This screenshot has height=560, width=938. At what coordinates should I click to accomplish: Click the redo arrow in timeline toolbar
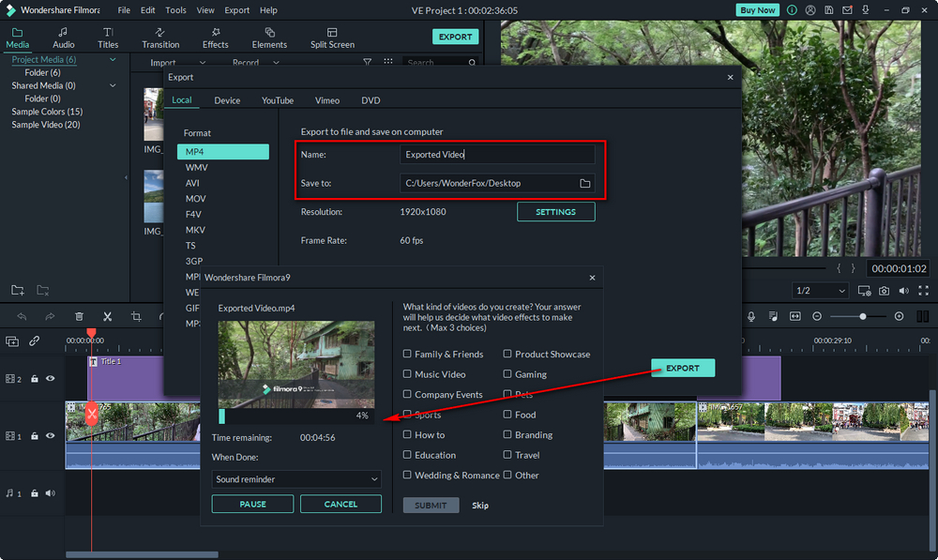coord(50,316)
